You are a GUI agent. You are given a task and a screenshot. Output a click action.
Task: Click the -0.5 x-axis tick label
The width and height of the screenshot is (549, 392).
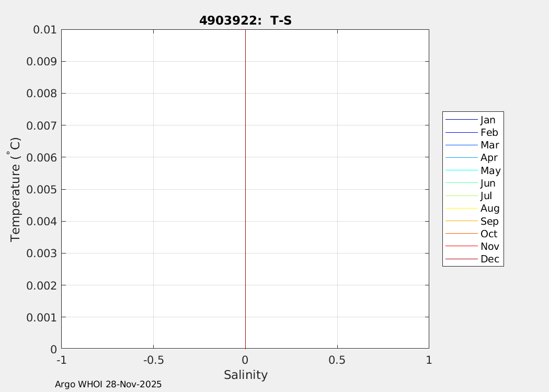click(153, 360)
